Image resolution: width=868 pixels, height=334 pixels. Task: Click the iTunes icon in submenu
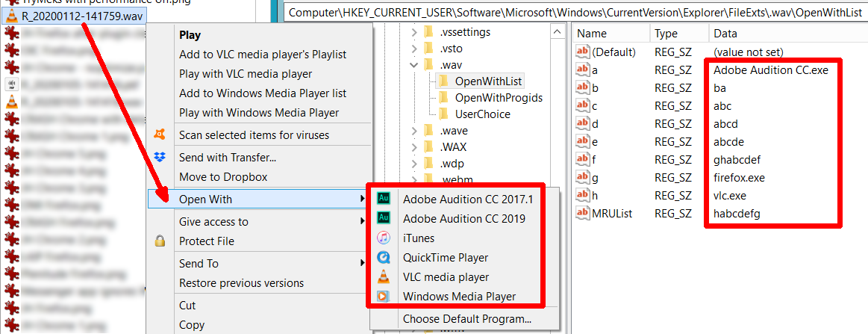click(x=383, y=238)
